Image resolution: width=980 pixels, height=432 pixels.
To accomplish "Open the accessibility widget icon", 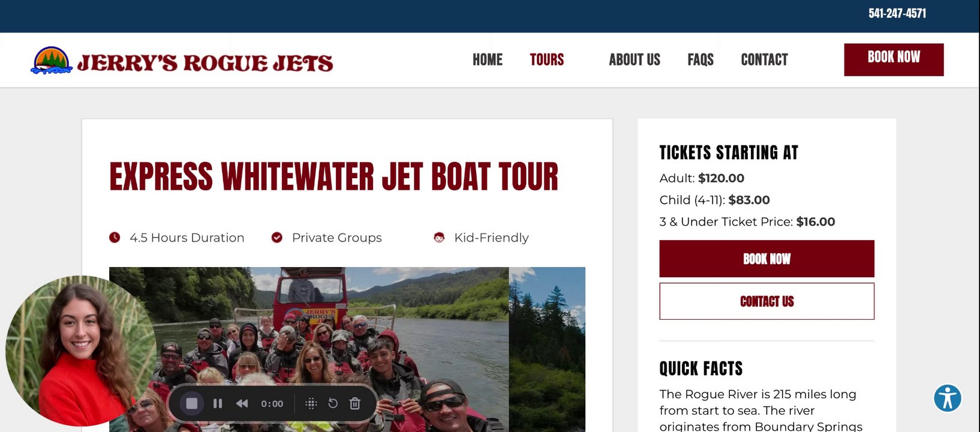I will point(947,398).
